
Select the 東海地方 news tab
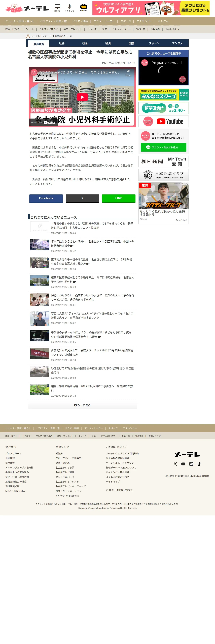pos(39,44)
